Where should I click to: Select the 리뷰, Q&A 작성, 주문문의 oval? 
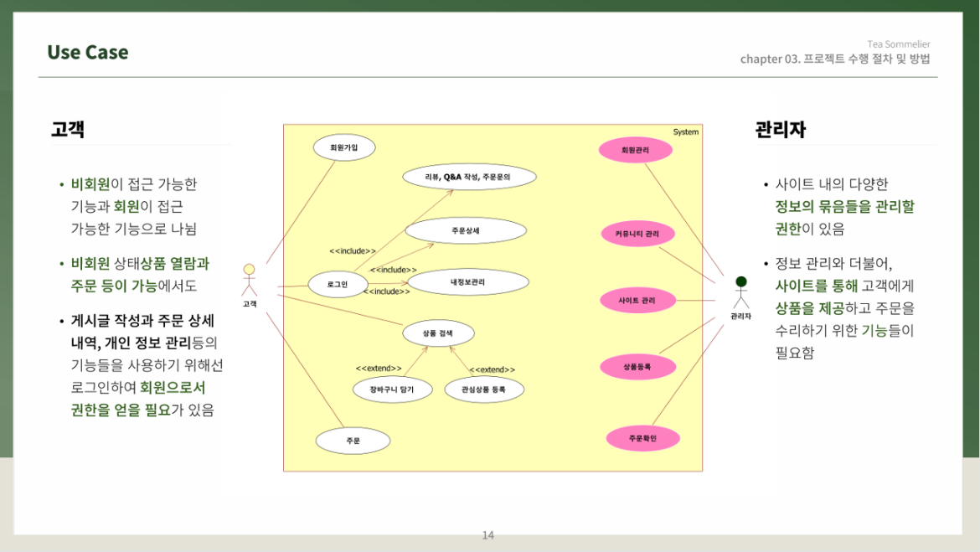(469, 177)
